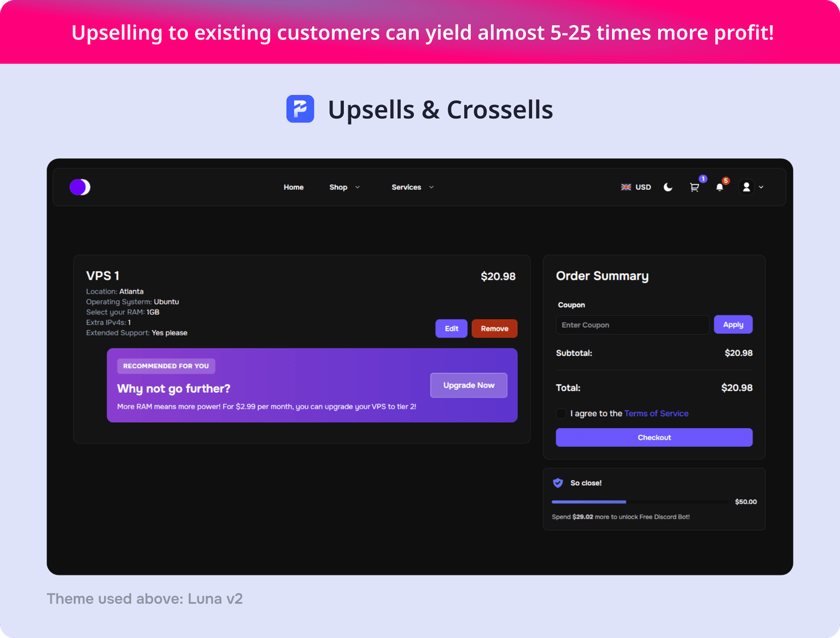The width and height of the screenshot is (840, 638).
Task: Expand the Shop dropdown menu
Action: coord(344,187)
